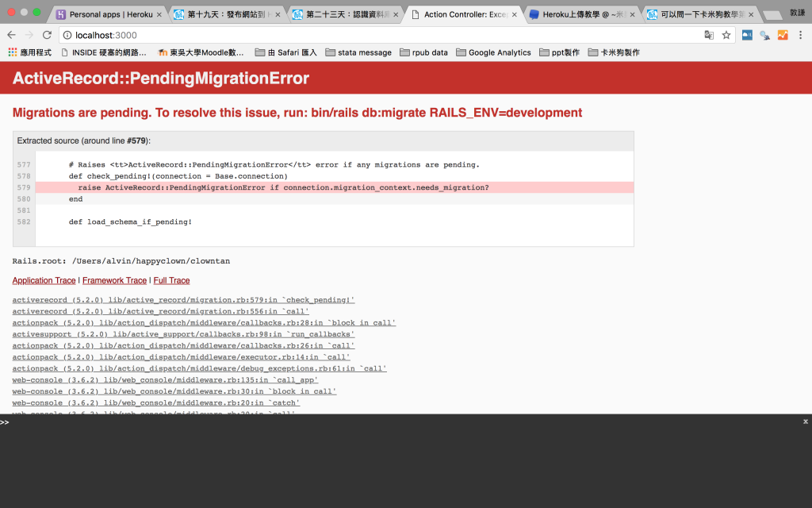Open the blue extension icon
Viewport: 812px width, 508px height.
747,35
